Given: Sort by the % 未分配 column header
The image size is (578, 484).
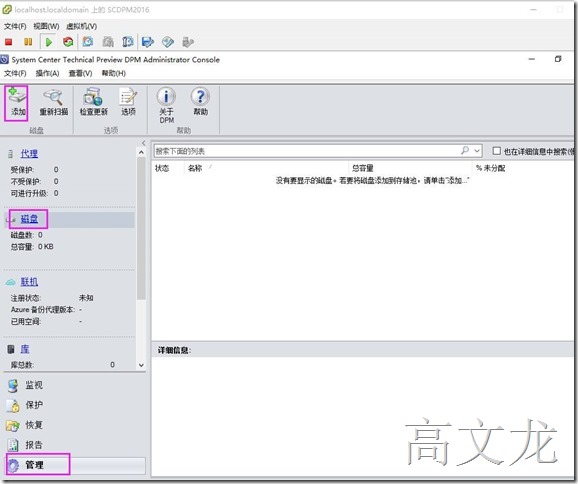Looking at the screenshot, I should 490,168.
